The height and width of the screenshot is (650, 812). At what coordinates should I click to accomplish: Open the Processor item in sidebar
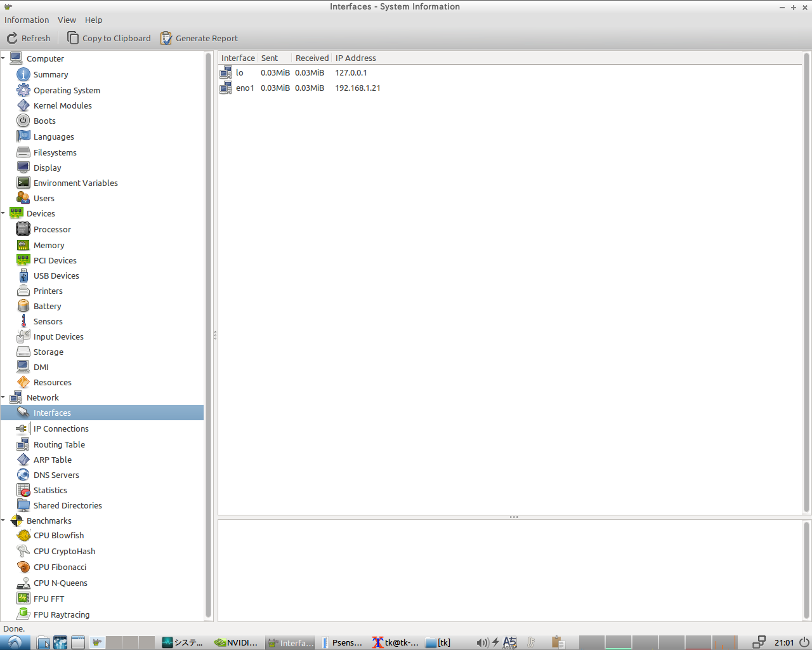coord(52,230)
